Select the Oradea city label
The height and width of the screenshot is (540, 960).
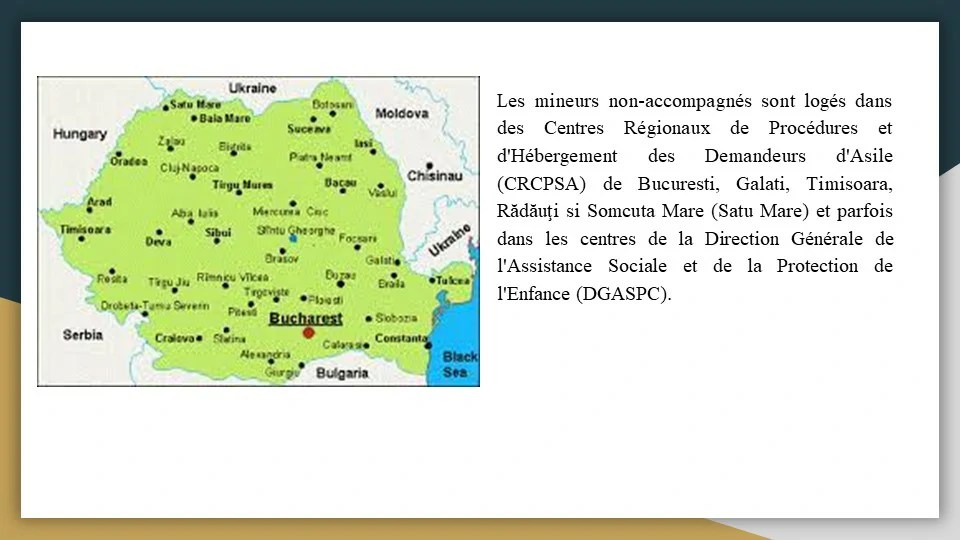[x=128, y=161]
